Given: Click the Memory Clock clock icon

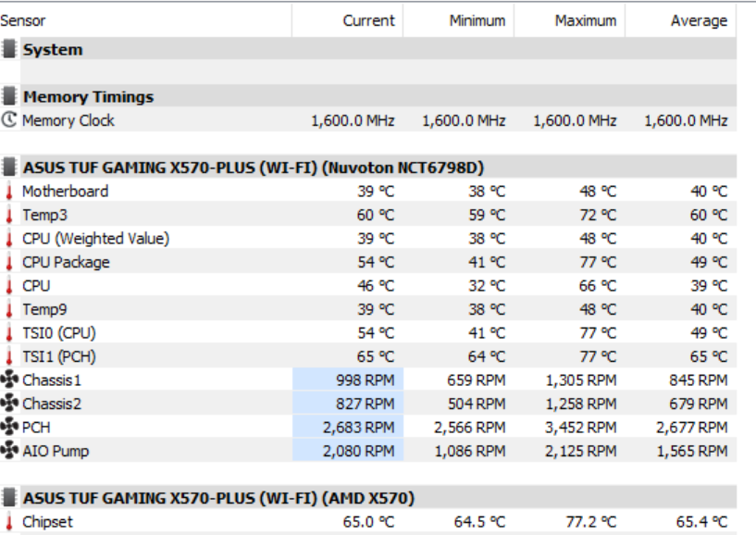Looking at the screenshot, I should pos(8,119).
